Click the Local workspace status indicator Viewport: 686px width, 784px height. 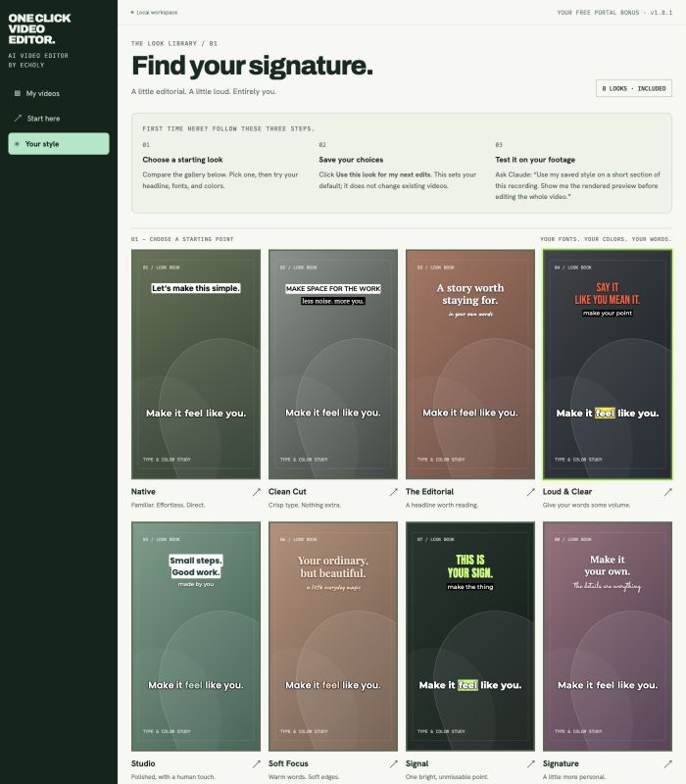coord(154,13)
